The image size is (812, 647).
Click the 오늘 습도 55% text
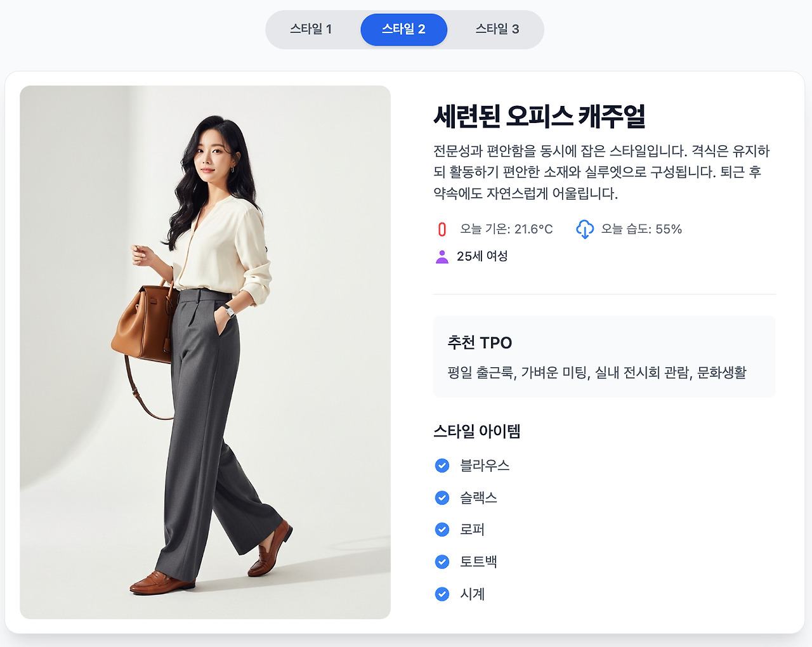[x=641, y=229]
